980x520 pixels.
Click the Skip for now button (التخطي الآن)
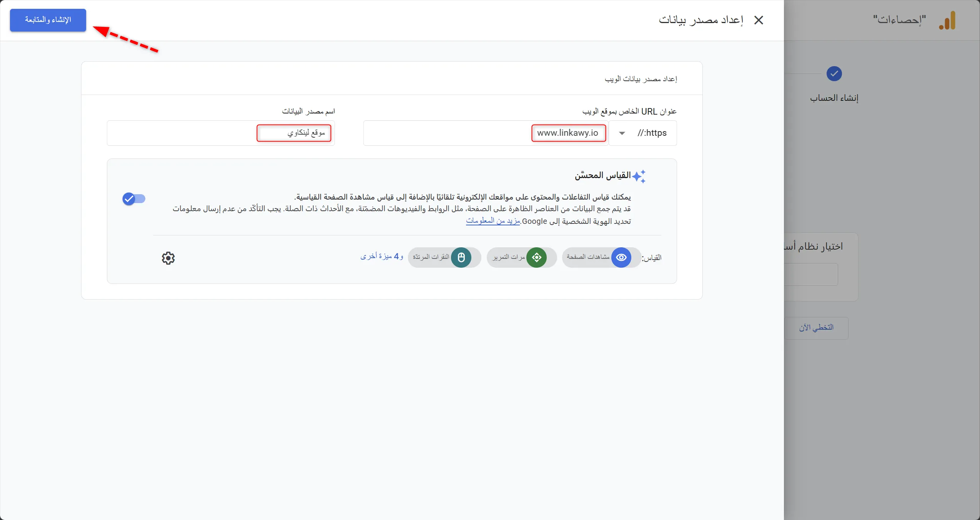(816, 328)
